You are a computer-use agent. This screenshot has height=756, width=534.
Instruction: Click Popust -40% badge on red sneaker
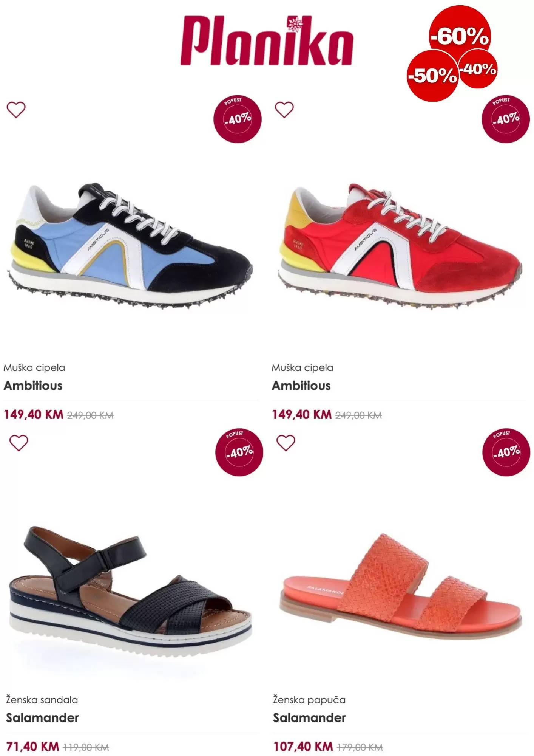coord(506,119)
